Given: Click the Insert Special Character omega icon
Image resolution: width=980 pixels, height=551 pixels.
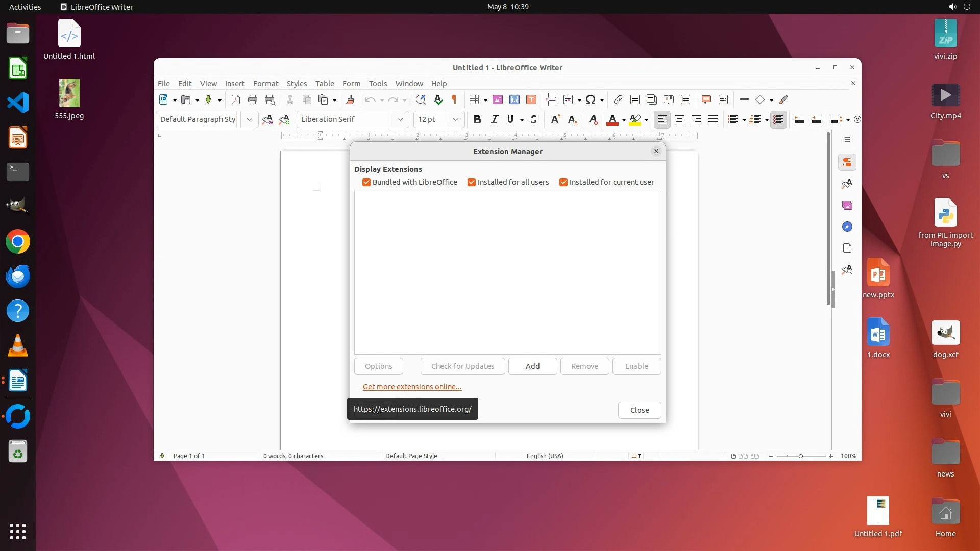Looking at the screenshot, I should tap(591, 99).
